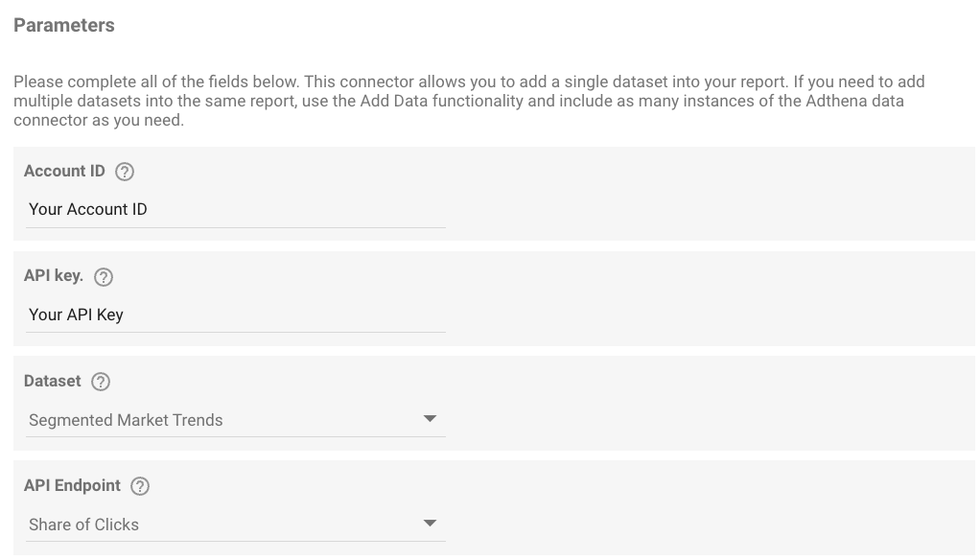Click the help icon beside API key
980x560 pixels.
104,277
